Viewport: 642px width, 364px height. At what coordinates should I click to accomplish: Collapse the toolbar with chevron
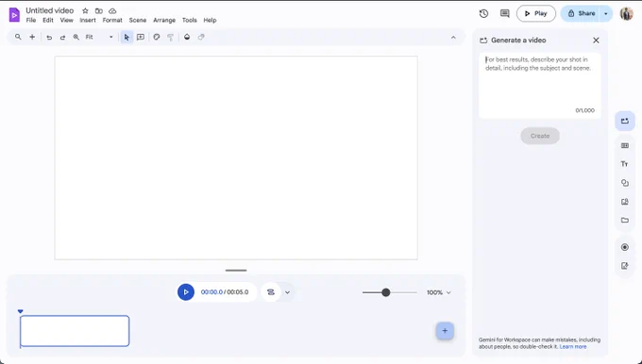click(x=453, y=37)
